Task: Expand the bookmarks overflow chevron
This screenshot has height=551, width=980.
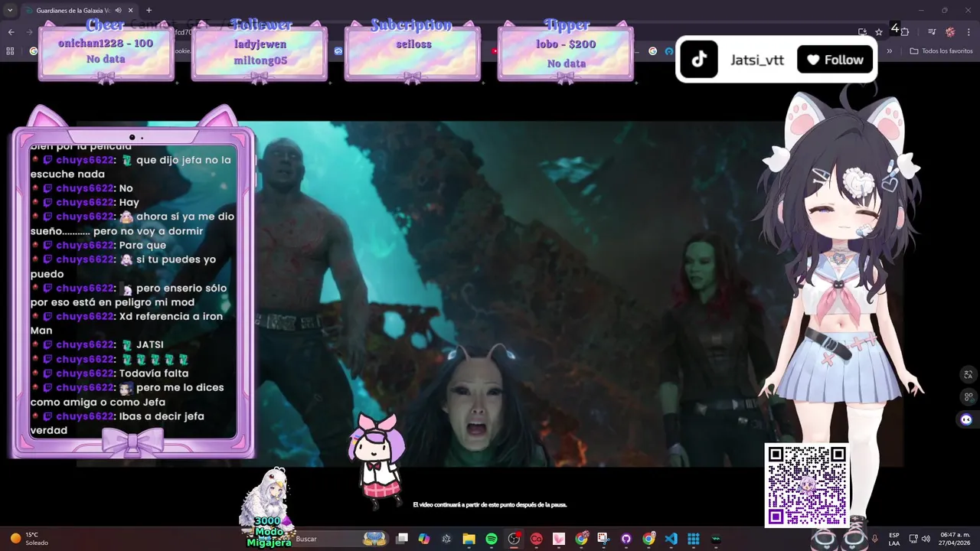Action: (890, 51)
